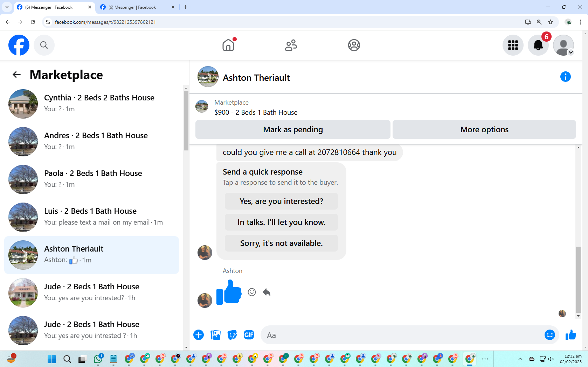The width and height of the screenshot is (588, 367).
Task: Switch to second Messenger browser tab
Action: pyautogui.click(x=137, y=7)
